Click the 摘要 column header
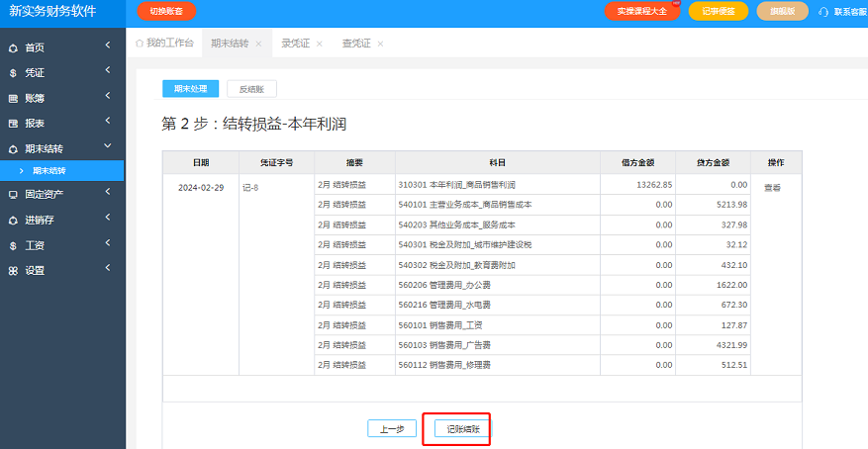The height and width of the screenshot is (449, 868). tap(355, 162)
